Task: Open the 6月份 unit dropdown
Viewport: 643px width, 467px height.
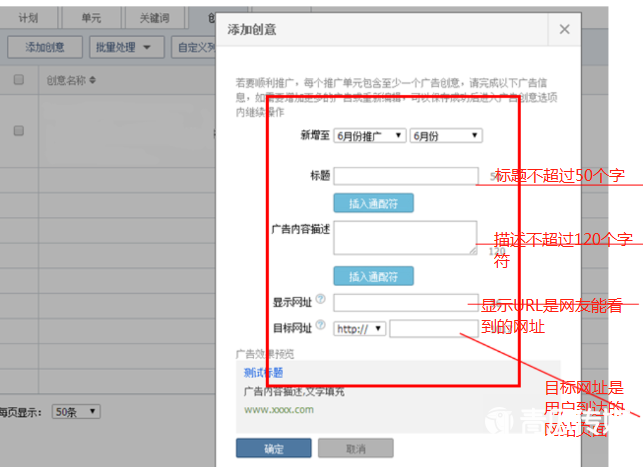Action: (x=446, y=136)
